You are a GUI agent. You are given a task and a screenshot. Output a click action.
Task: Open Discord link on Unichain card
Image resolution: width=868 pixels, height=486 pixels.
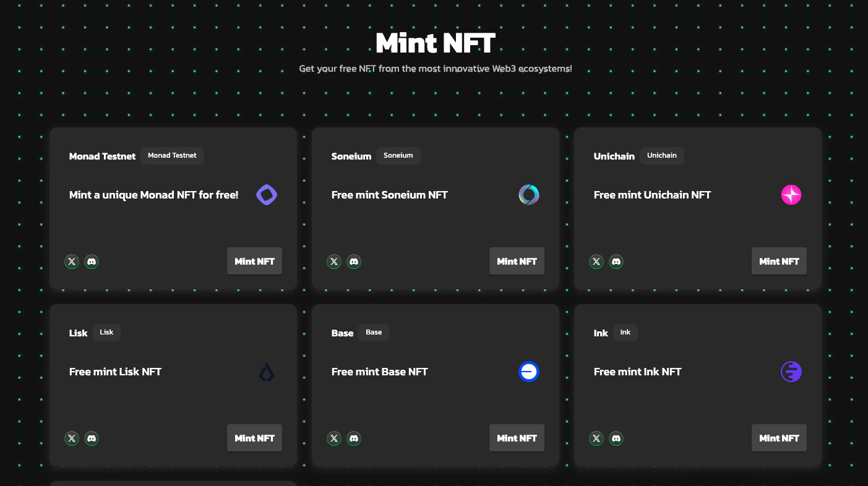tap(616, 262)
